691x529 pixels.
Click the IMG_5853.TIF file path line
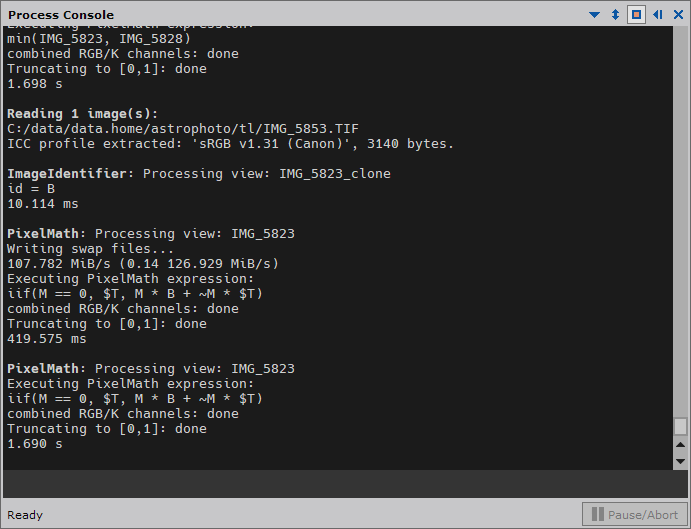(x=183, y=129)
